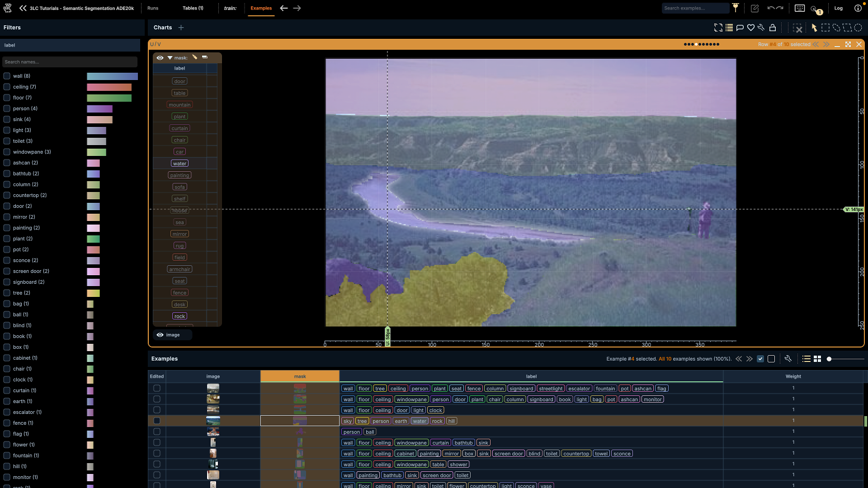Click the undo arrow icon
868x488 pixels.
tap(771, 8)
